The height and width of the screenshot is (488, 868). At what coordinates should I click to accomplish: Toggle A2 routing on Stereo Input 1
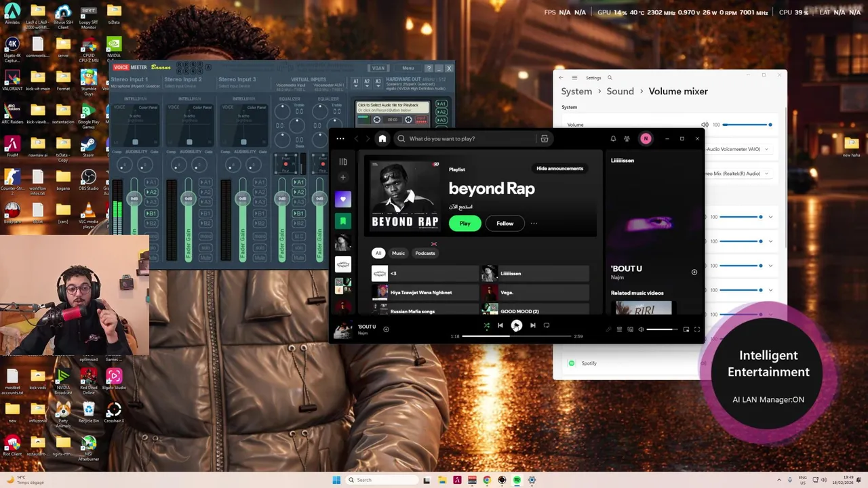151,192
